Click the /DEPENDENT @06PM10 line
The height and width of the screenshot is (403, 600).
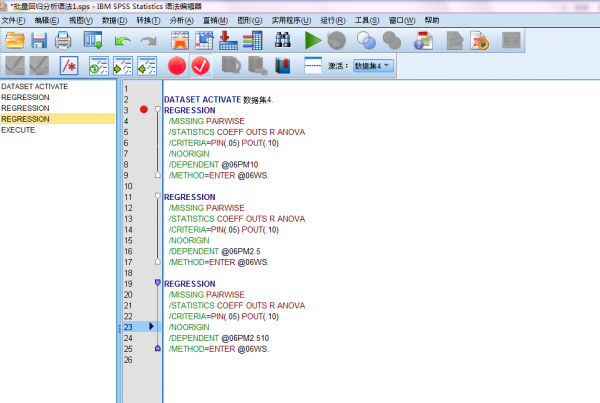tap(213, 165)
